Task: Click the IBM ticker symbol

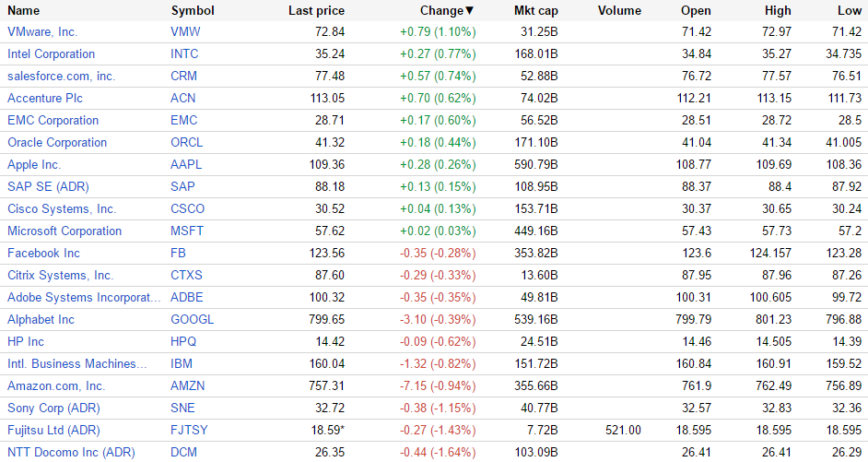Action: 182,363
